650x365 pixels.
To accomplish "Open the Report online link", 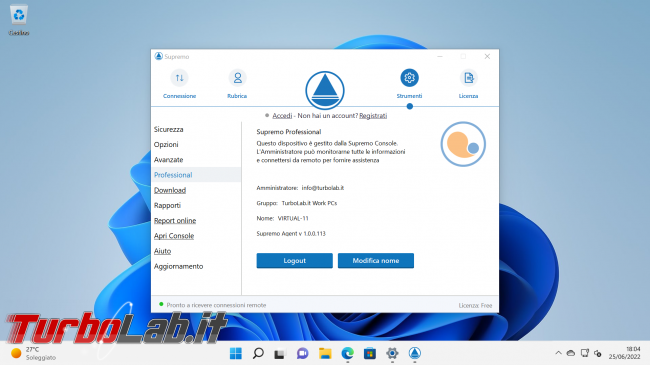I will [175, 221].
